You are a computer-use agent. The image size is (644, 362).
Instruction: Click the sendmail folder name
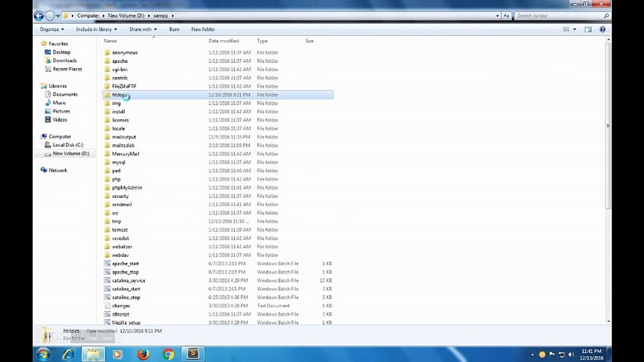[x=122, y=205]
